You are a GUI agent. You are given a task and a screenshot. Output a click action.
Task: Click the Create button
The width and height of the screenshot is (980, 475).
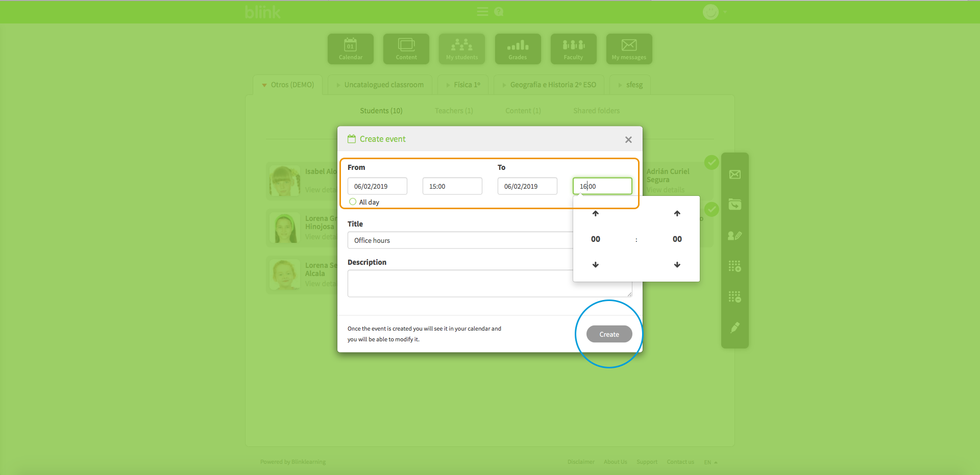coord(609,334)
